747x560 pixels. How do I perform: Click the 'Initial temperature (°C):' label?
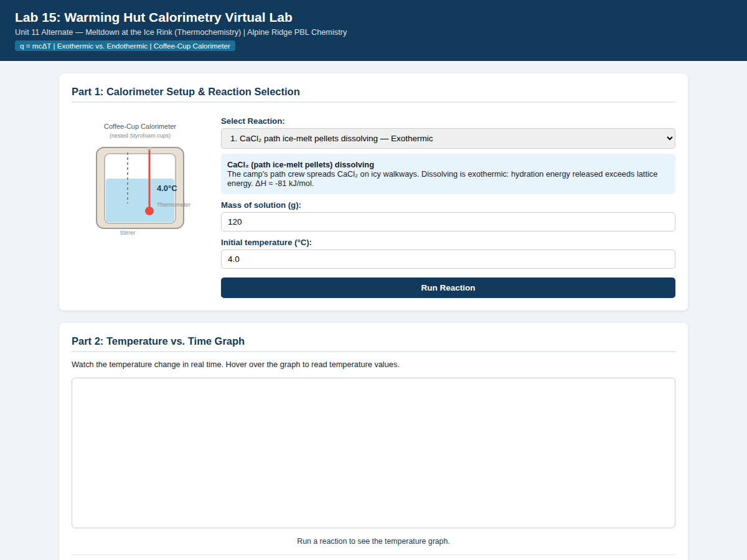(266, 243)
